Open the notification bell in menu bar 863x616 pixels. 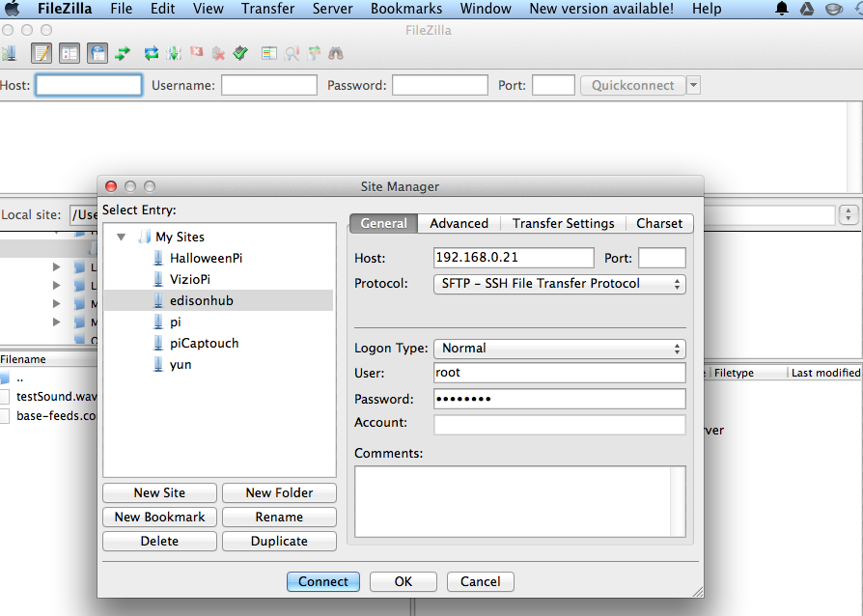[x=782, y=9]
